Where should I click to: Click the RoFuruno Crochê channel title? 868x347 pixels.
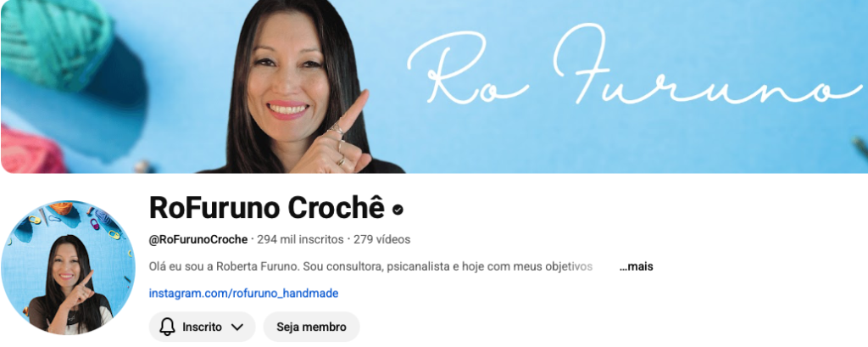(x=267, y=209)
